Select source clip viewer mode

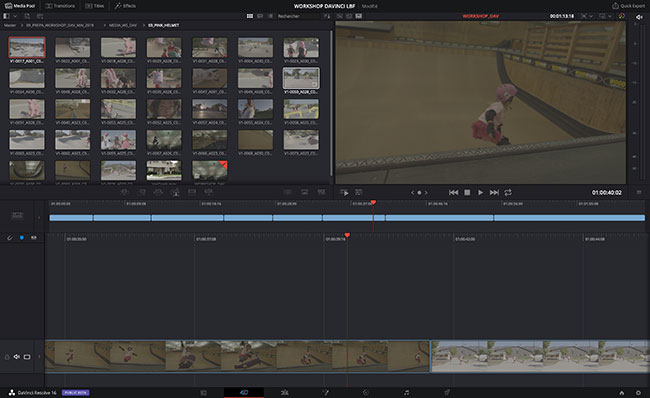340,16
